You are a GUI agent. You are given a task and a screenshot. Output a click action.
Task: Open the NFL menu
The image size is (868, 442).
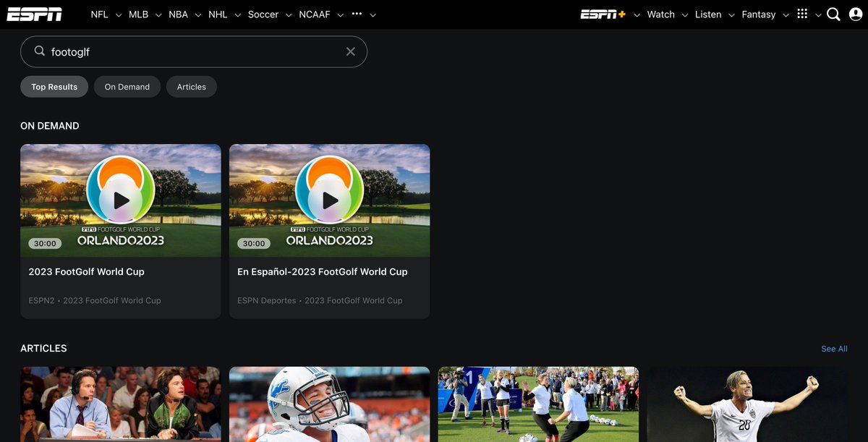click(x=99, y=14)
